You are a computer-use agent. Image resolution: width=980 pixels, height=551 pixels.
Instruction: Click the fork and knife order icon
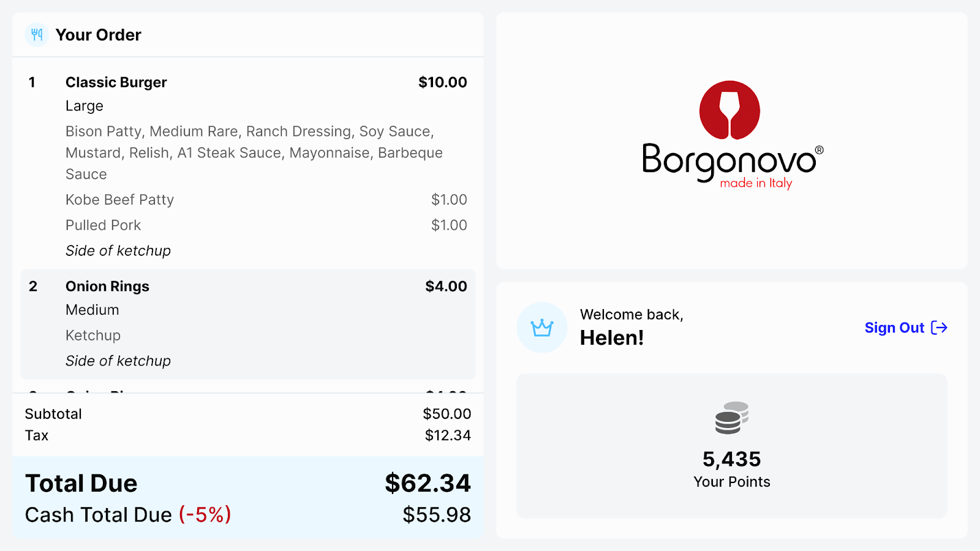pos(37,35)
